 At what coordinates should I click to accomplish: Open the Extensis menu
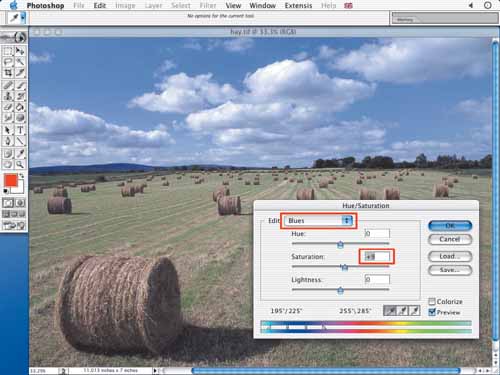click(298, 6)
